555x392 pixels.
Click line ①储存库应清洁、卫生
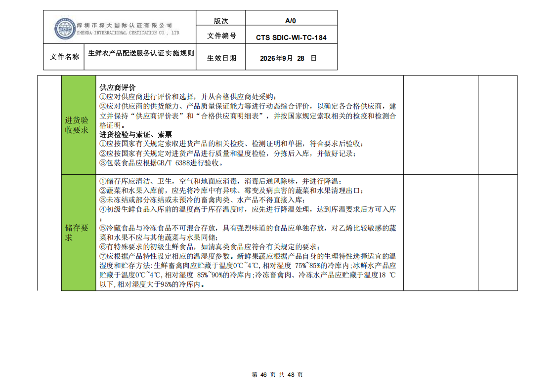[x=221, y=181]
